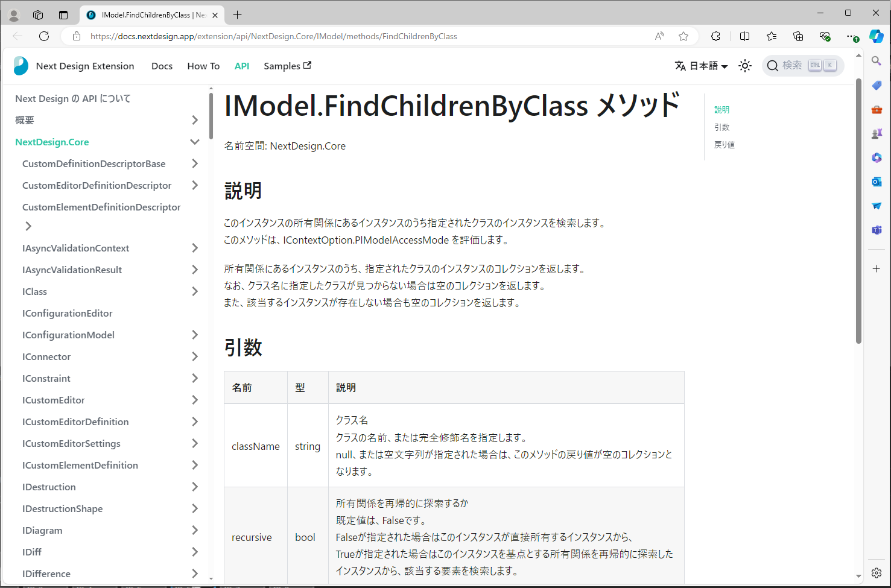Toggle the Split screen icon
This screenshot has height=588, width=891.
745,36
